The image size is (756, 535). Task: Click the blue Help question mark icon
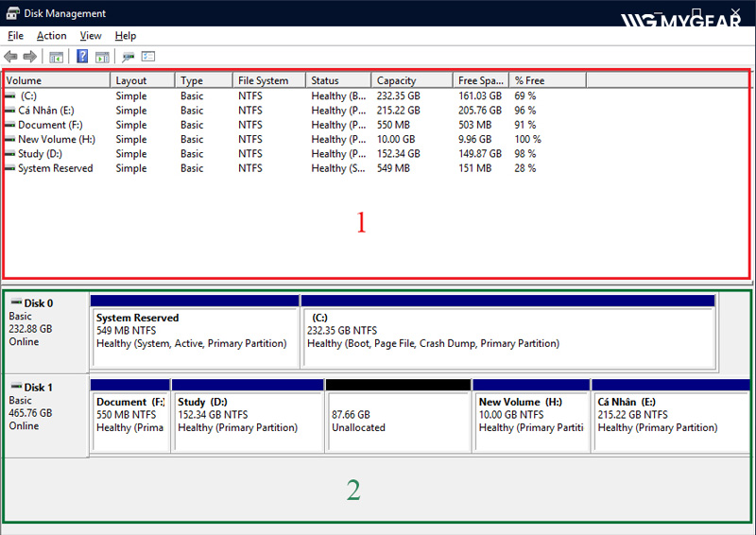(x=83, y=57)
